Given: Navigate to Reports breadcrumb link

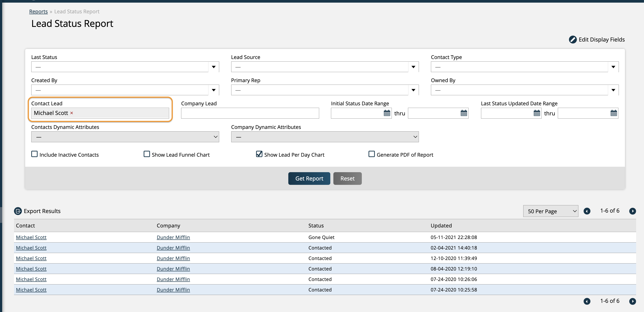Looking at the screenshot, I should [x=38, y=12].
